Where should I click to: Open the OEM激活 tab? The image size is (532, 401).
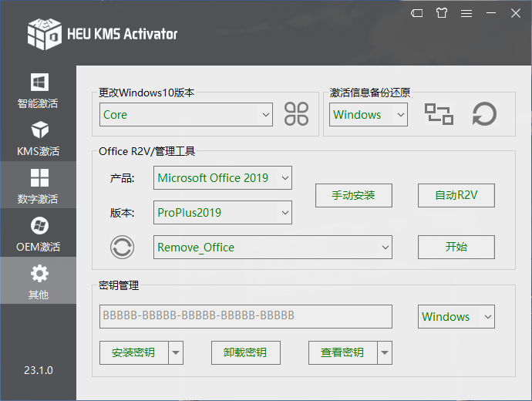[38, 234]
